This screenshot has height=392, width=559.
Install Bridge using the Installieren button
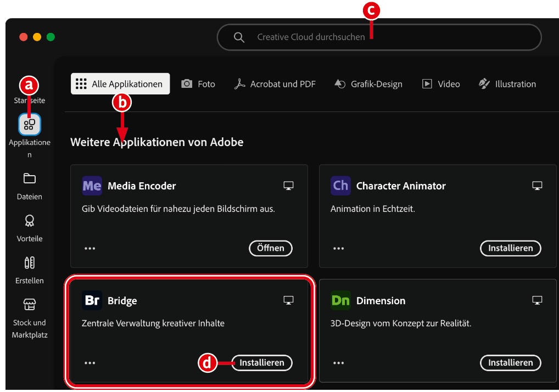(262, 363)
